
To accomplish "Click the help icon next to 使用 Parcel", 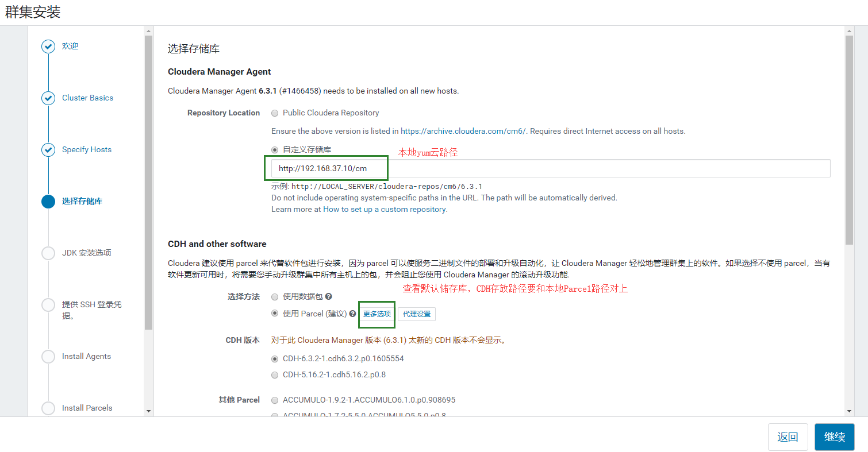I will click(353, 314).
